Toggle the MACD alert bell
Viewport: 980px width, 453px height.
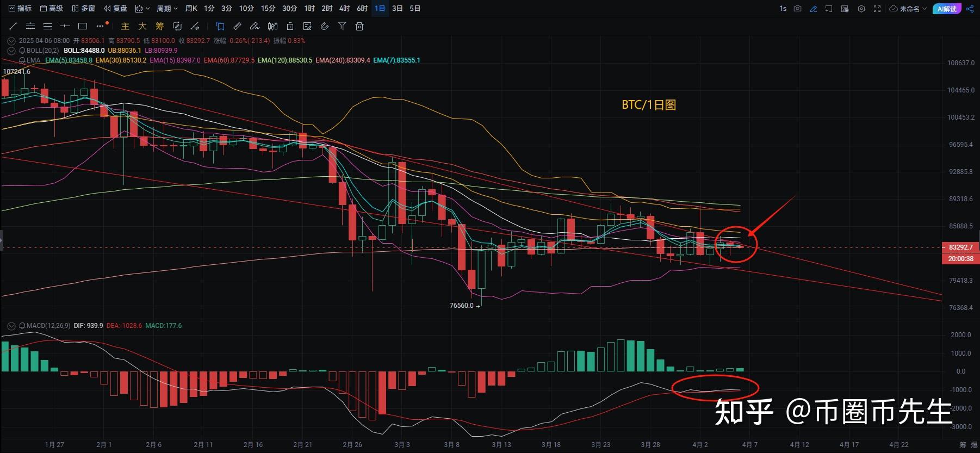click(x=22, y=326)
